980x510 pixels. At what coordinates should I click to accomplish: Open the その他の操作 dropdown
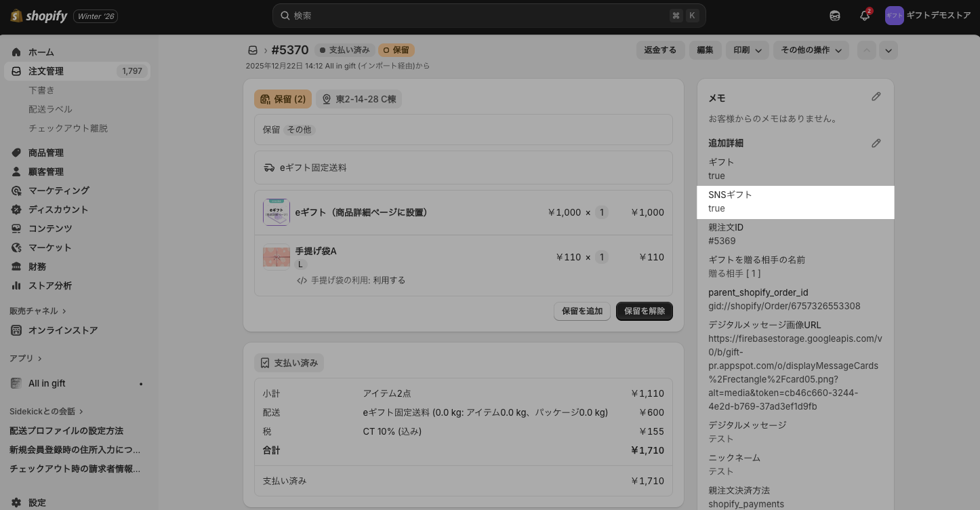click(811, 50)
